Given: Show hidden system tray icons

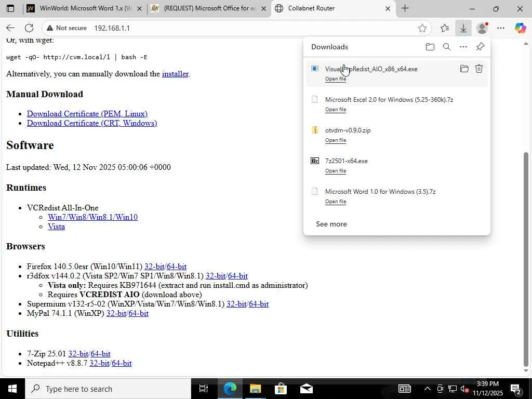Looking at the screenshot, I should (428, 389).
